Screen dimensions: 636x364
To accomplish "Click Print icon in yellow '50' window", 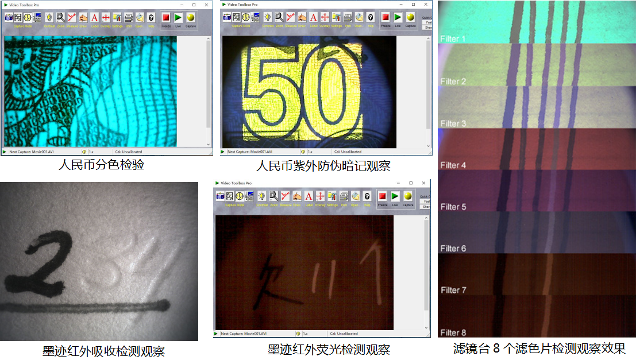I will pos(348,17).
